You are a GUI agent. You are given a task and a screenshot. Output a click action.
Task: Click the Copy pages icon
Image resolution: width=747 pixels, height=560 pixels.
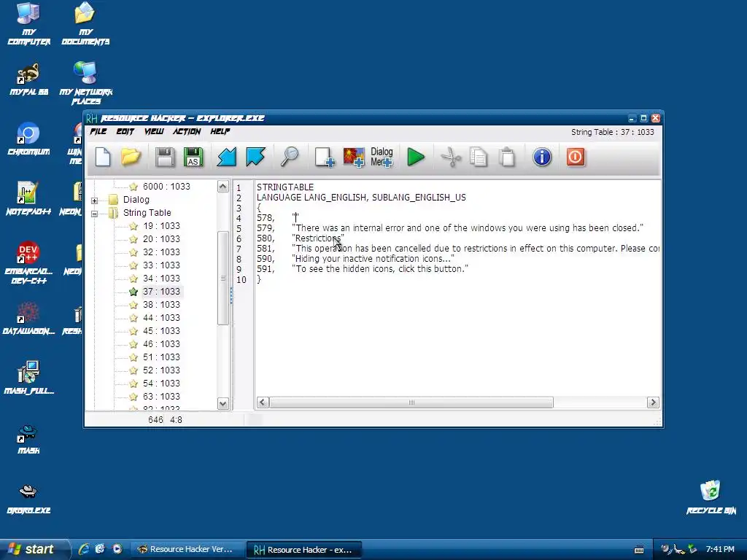pos(479,157)
